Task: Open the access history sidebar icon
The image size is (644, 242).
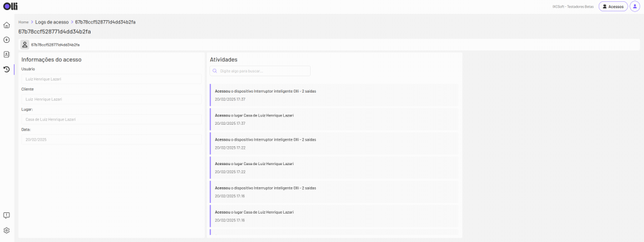Action: point(6,69)
